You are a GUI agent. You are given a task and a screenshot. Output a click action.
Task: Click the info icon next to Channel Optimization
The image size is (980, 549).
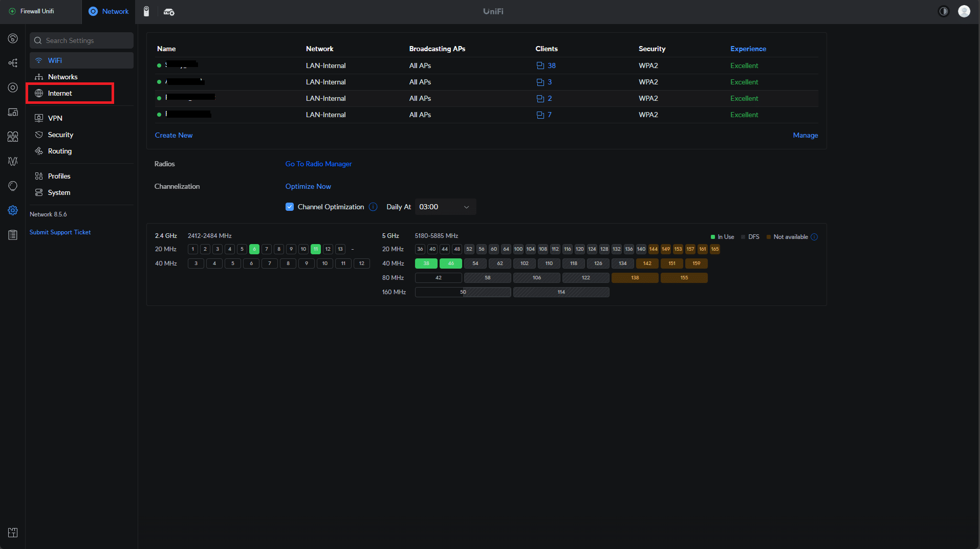click(373, 207)
